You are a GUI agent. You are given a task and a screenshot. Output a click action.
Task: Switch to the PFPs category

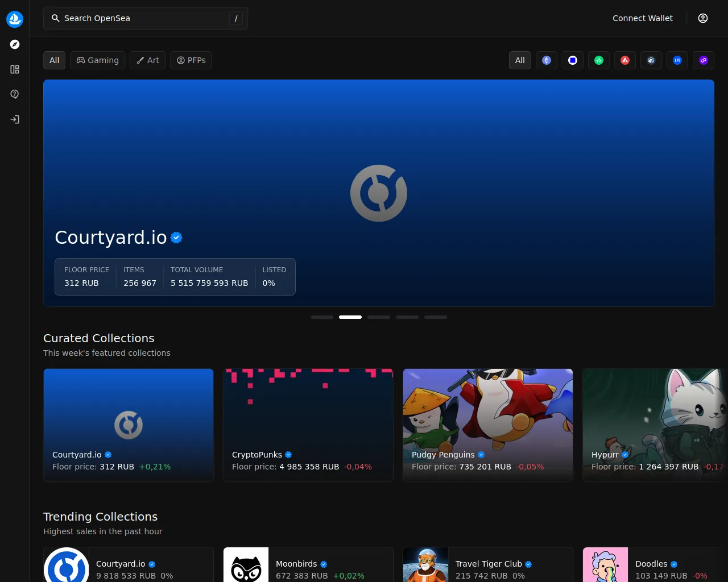[191, 60]
